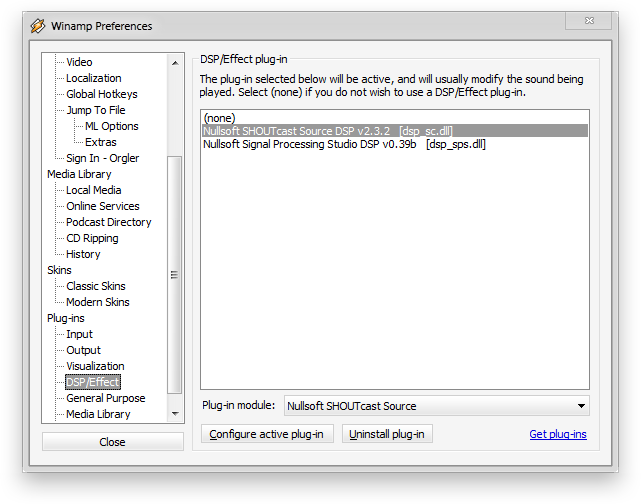
Task: Click the tree scrollbar thumb
Action: [x=175, y=275]
